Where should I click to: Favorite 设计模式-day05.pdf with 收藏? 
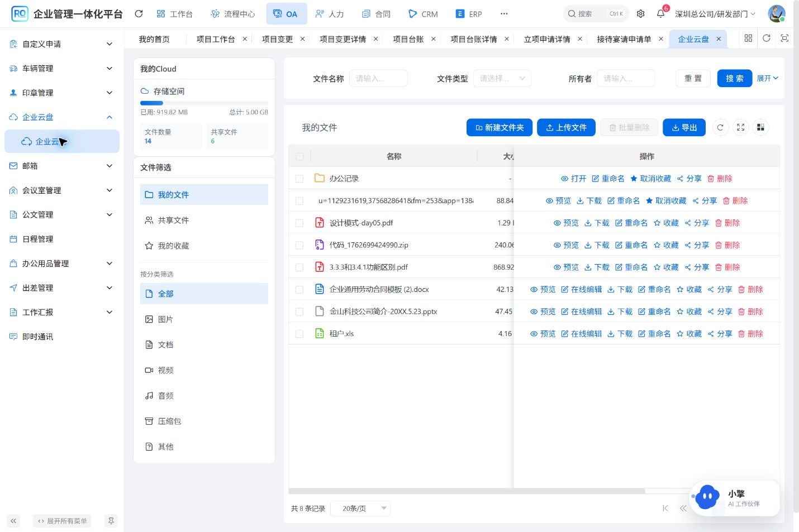666,223
